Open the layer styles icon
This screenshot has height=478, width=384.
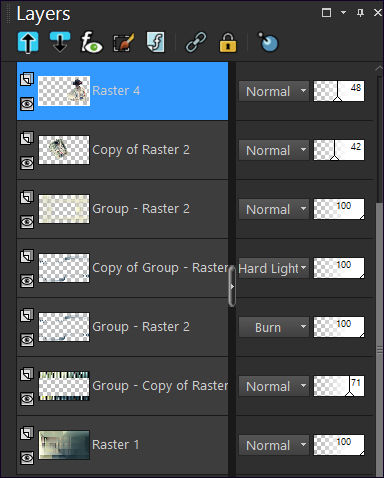[155, 43]
